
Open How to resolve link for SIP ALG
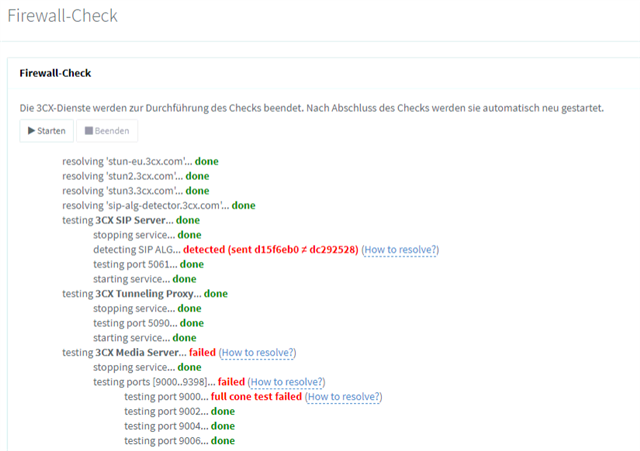coord(400,249)
